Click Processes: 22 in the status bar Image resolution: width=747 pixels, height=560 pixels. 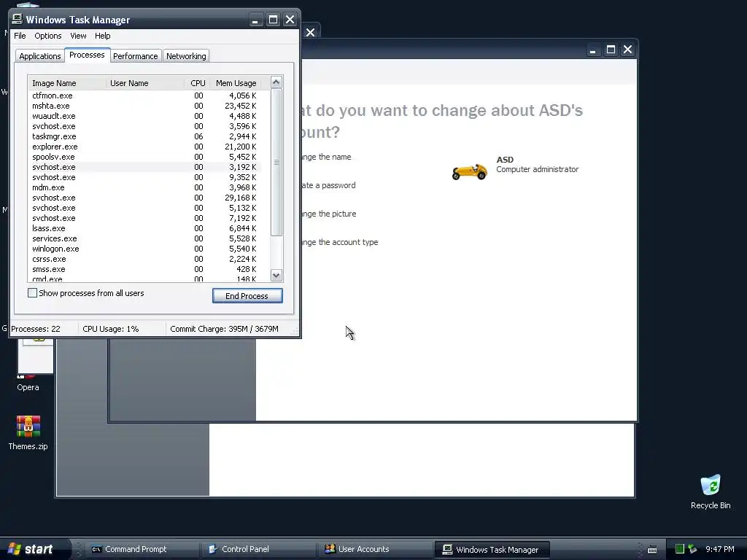[x=36, y=329]
